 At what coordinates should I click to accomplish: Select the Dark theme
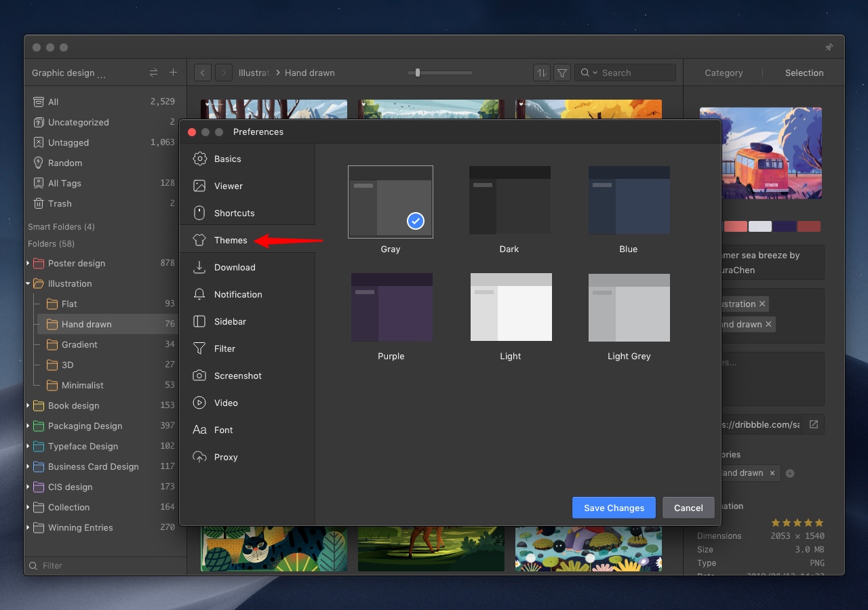(x=510, y=201)
